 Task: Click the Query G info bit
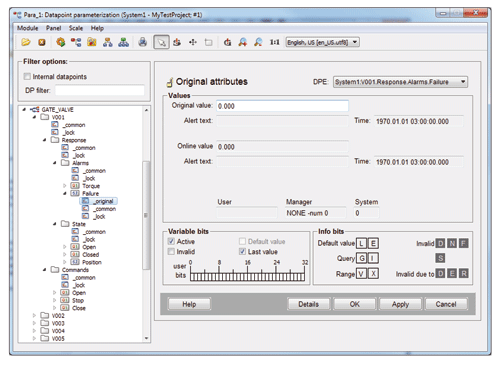pyautogui.click(x=361, y=258)
